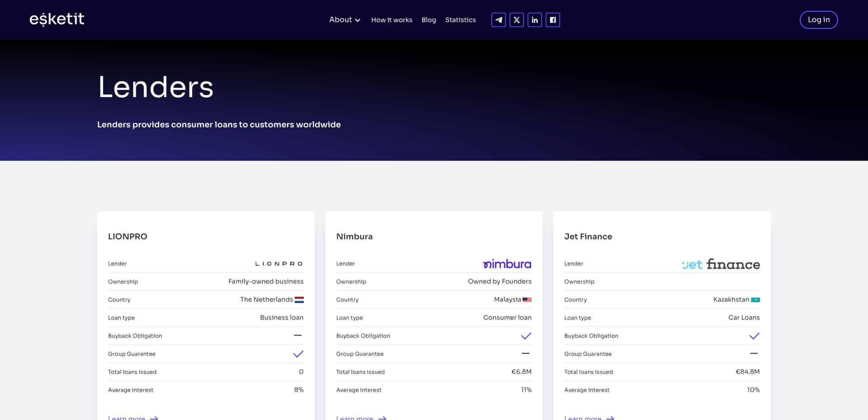Open the How it works page
The height and width of the screenshot is (420, 868).
[392, 20]
